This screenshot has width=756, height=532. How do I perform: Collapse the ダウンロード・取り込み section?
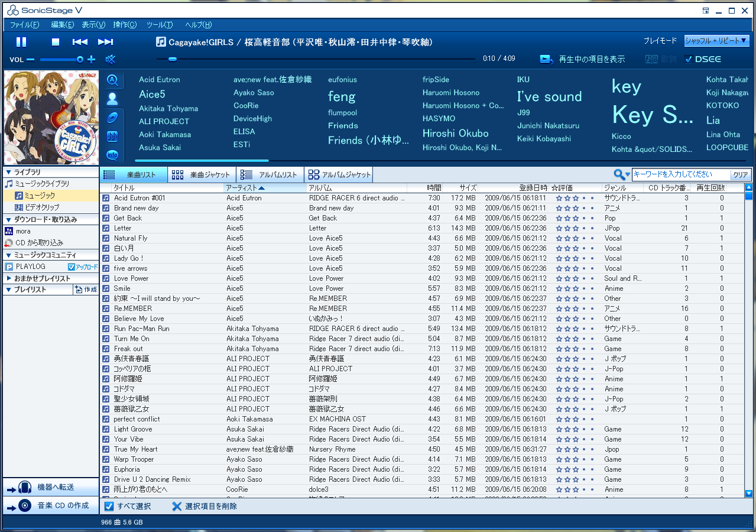tap(9, 219)
